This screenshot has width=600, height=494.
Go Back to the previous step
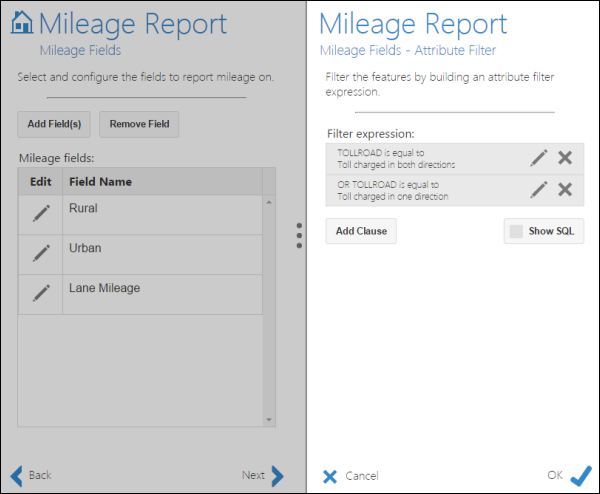31,475
